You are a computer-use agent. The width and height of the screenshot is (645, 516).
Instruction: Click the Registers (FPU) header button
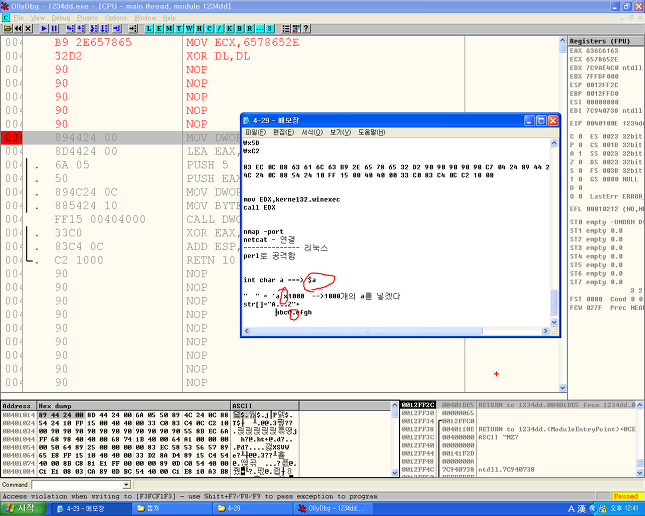(606, 41)
